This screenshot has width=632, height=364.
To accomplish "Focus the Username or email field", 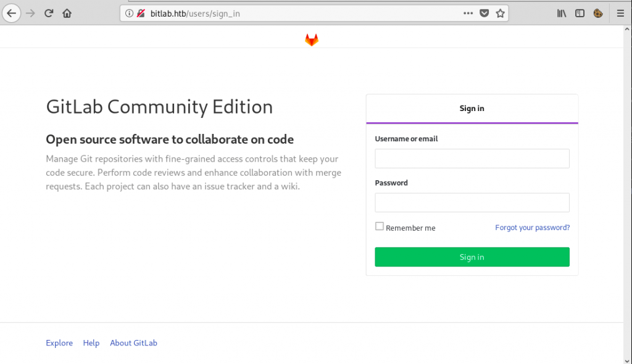I will (x=472, y=159).
